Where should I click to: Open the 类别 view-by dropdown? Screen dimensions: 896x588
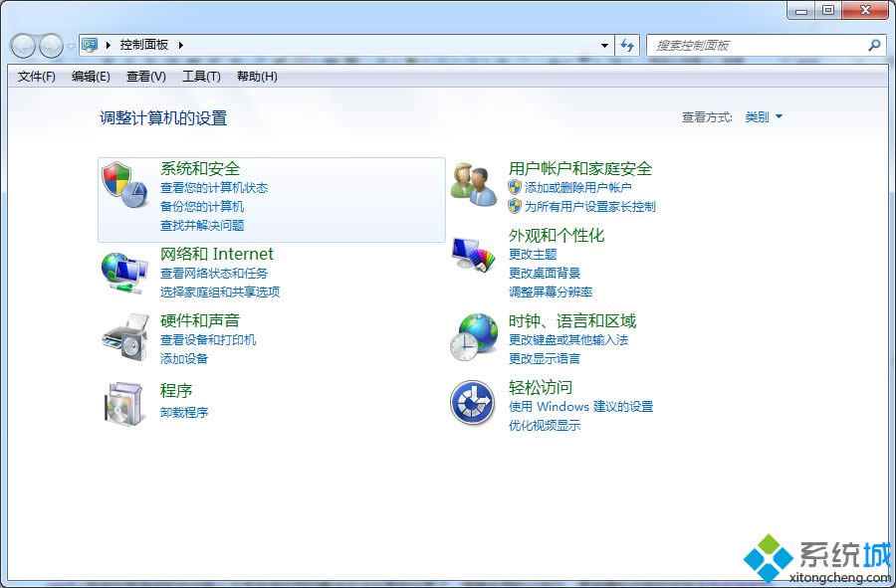click(764, 117)
